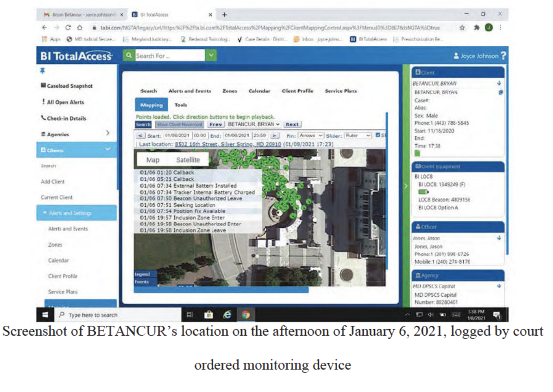Screen dimensions: 553x392
Task: Switch the map to Map view
Action: (153, 159)
